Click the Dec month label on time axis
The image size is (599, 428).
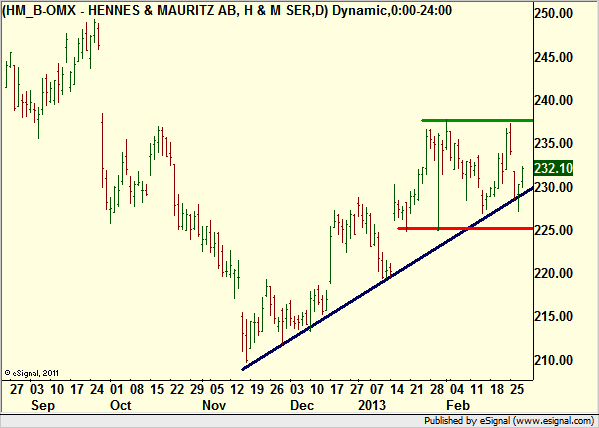click(302, 405)
